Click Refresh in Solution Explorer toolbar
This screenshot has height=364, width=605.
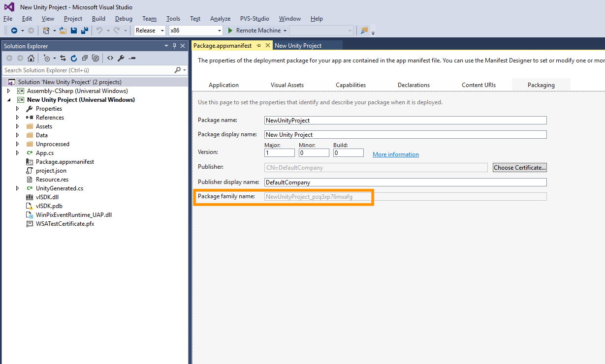click(x=74, y=58)
